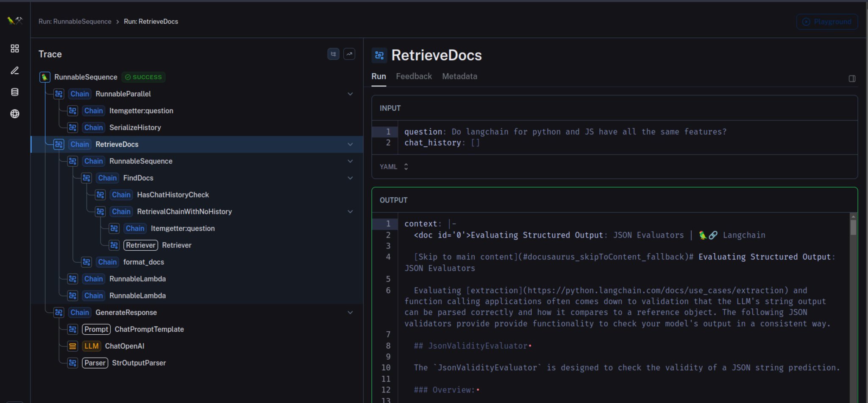Click the output 'context: |-' line
The height and width of the screenshot is (403, 868).
pyautogui.click(x=430, y=224)
